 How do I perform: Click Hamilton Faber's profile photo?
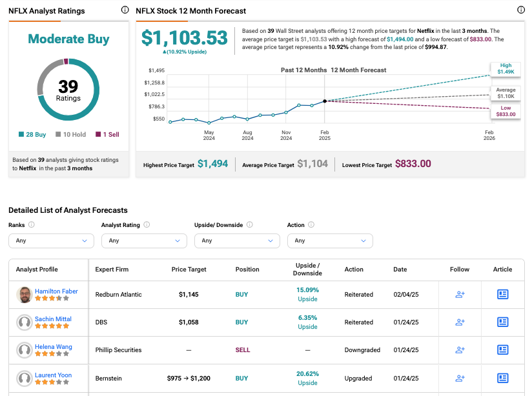pyautogui.click(x=25, y=295)
